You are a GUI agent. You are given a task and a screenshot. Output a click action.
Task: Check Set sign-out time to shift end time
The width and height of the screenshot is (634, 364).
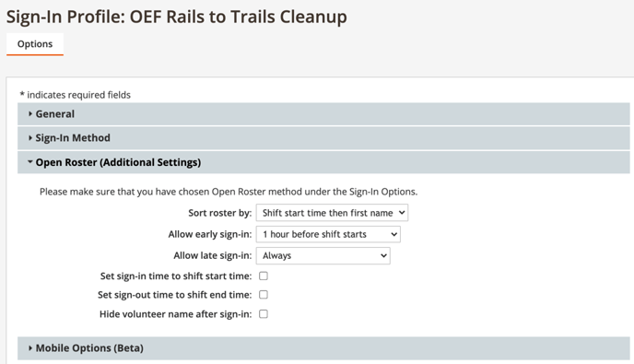(x=264, y=295)
